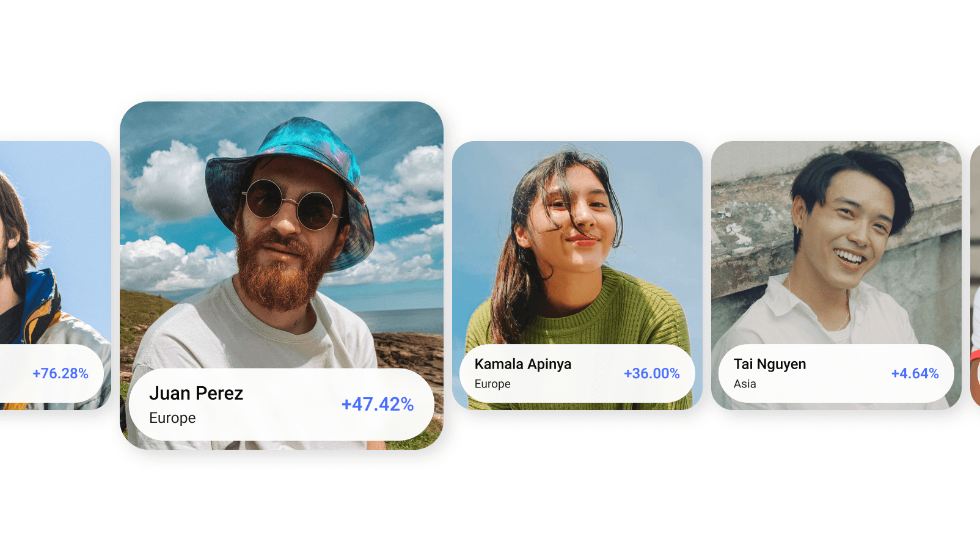Click the +76.28% growth value
This screenshot has width=980, height=550.
click(x=60, y=373)
